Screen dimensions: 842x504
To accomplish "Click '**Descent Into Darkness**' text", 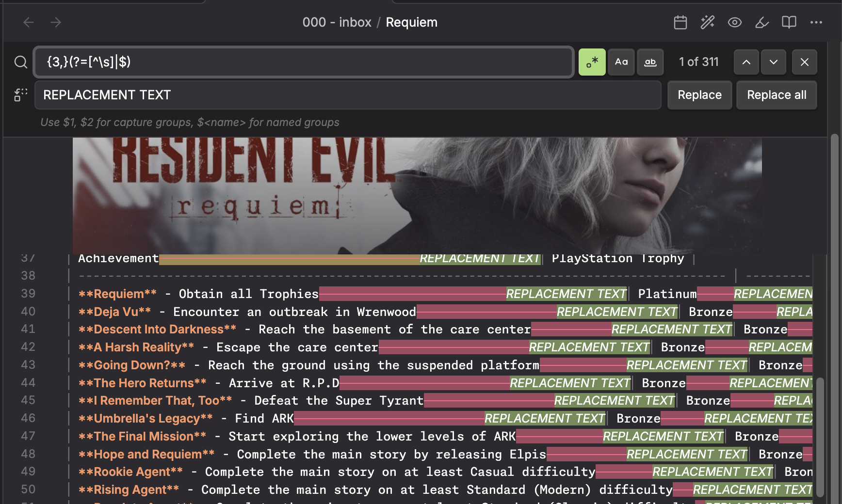I will (x=158, y=330).
